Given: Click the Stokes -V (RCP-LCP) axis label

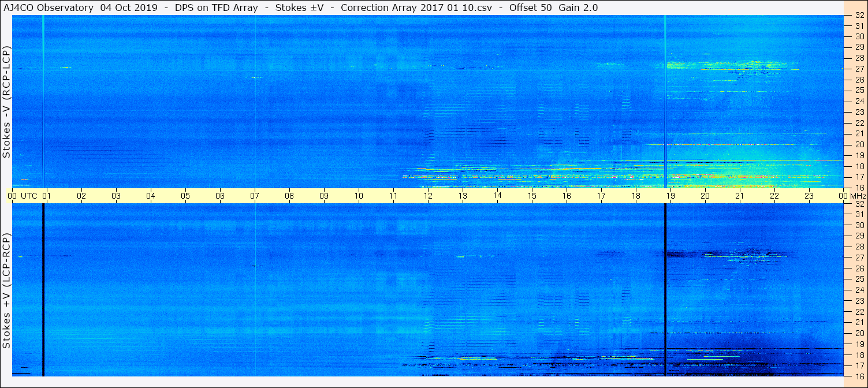Looking at the screenshot, I should click(x=7, y=102).
